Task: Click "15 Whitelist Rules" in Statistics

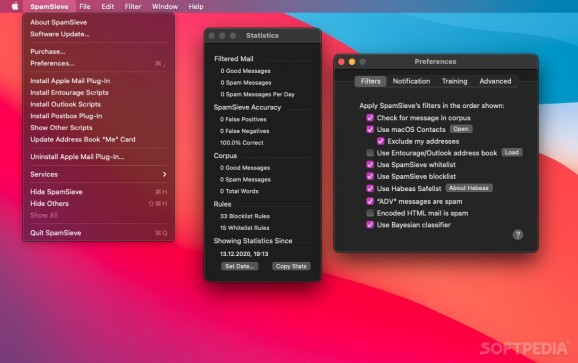Action: click(245, 228)
